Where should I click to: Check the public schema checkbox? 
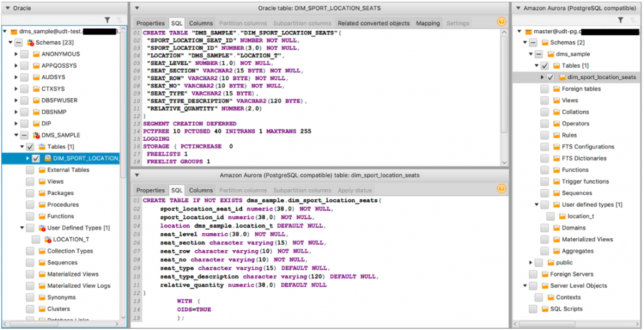point(539,262)
